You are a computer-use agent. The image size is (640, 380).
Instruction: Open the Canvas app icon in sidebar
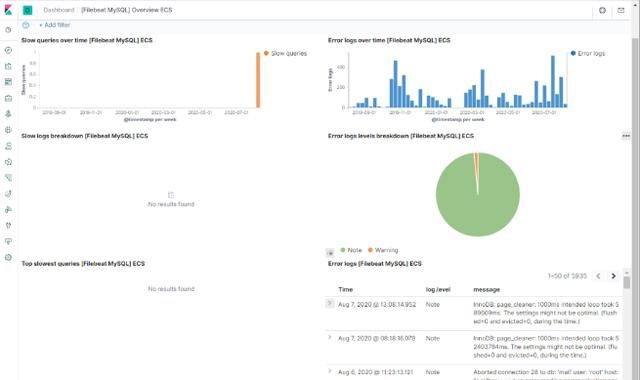point(8,98)
